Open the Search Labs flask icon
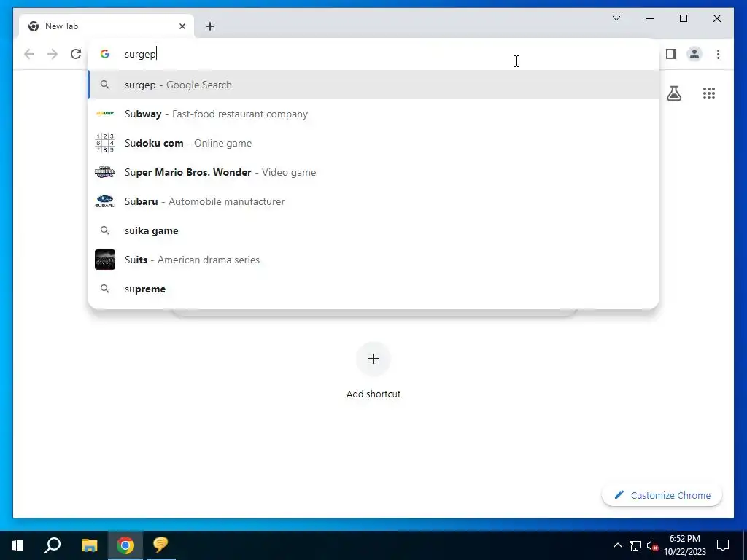The height and width of the screenshot is (560, 747). point(673,93)
